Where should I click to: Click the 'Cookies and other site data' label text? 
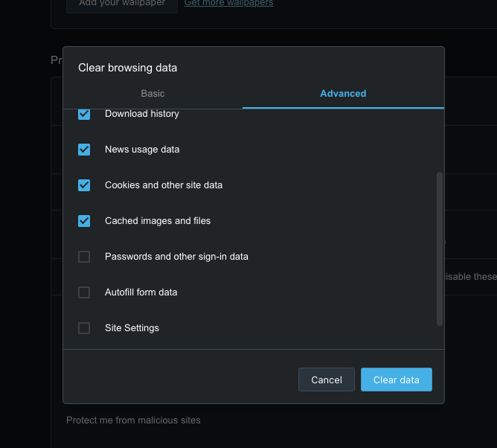coord(164,185)
